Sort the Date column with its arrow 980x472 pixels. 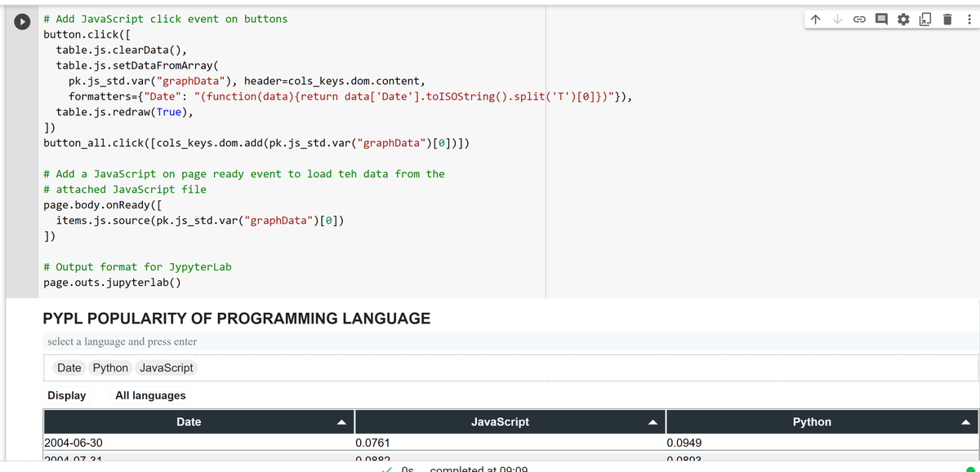341,422
